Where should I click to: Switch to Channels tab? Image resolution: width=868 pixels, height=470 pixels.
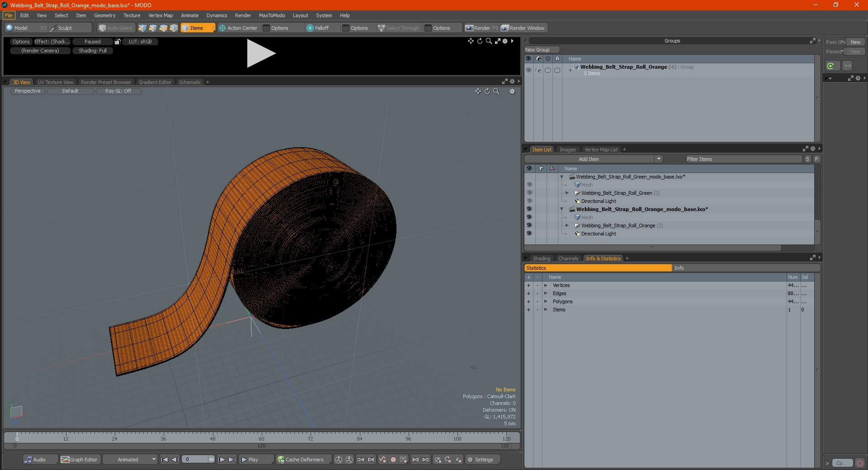[x=568, y=258]
